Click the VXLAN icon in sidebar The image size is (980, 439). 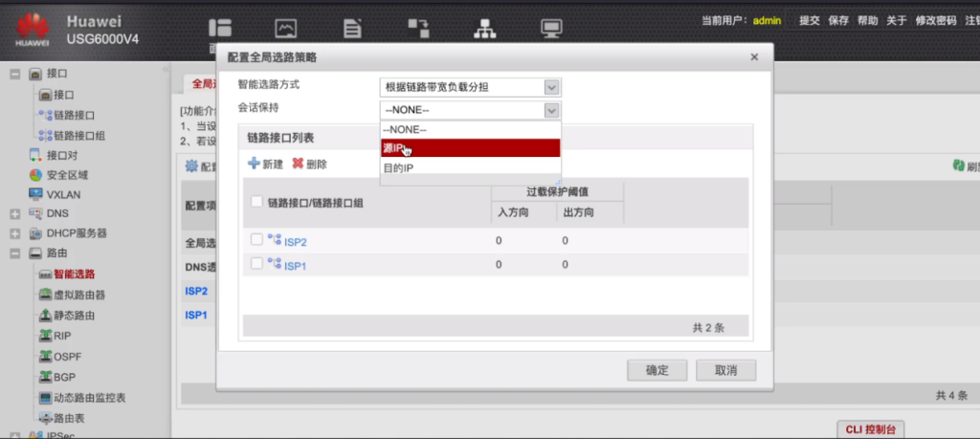coord(35,194)
